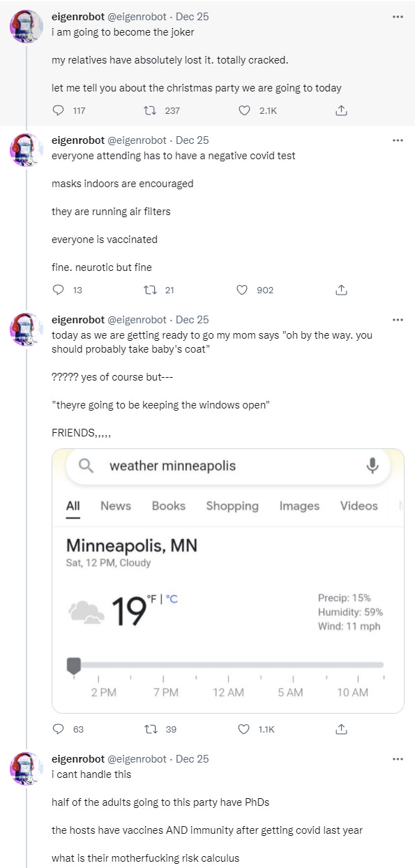Like the tweet with 2.1K likes
Screen dimensions: 415x868
click(244, 110)
